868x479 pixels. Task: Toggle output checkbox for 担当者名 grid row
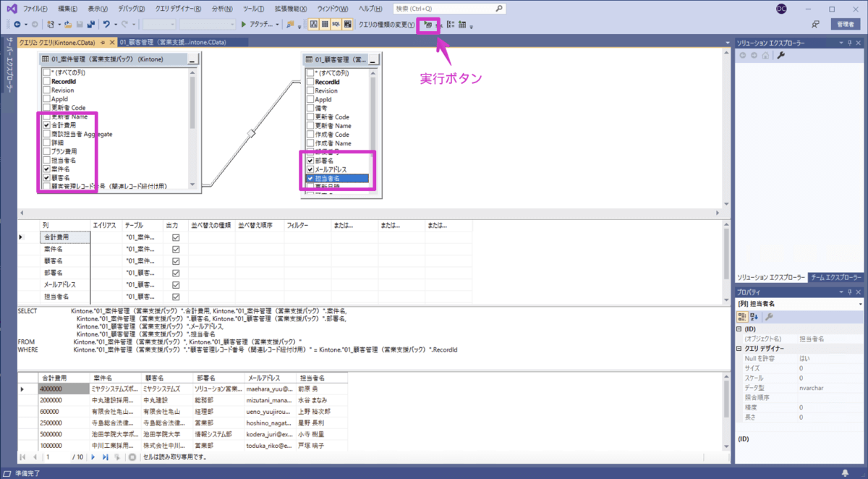tap(175, 297)
